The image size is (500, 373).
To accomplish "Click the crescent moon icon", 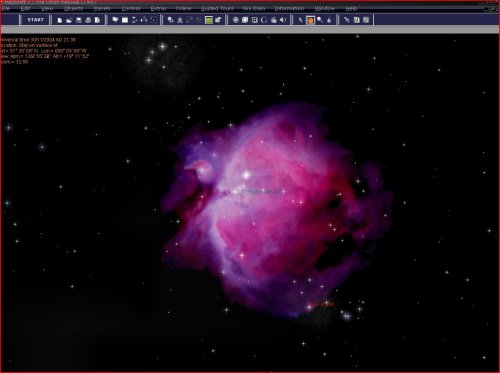I will 264,20.
